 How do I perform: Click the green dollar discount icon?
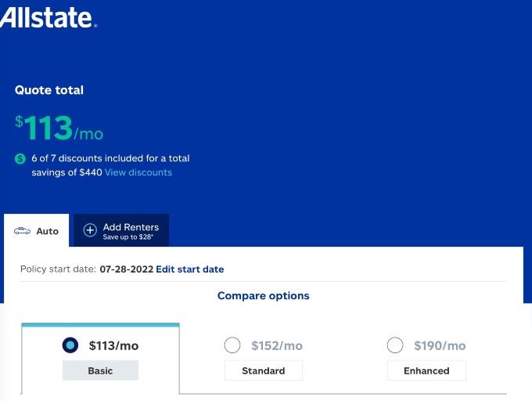[20, 158]
